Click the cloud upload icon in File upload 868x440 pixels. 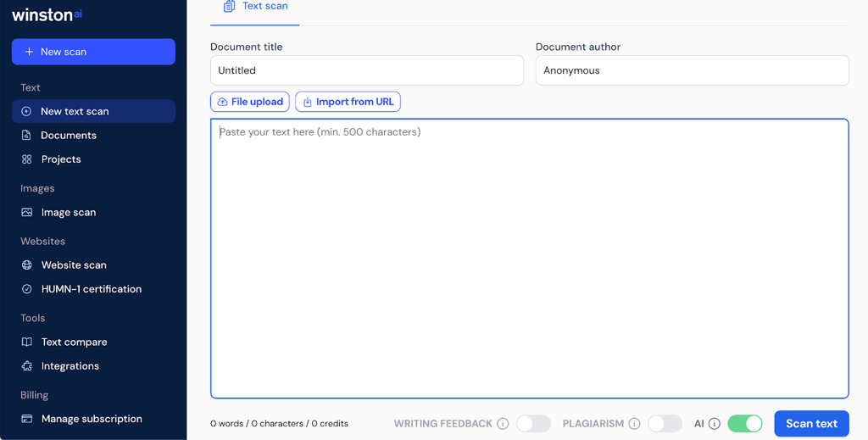(223, 102)
